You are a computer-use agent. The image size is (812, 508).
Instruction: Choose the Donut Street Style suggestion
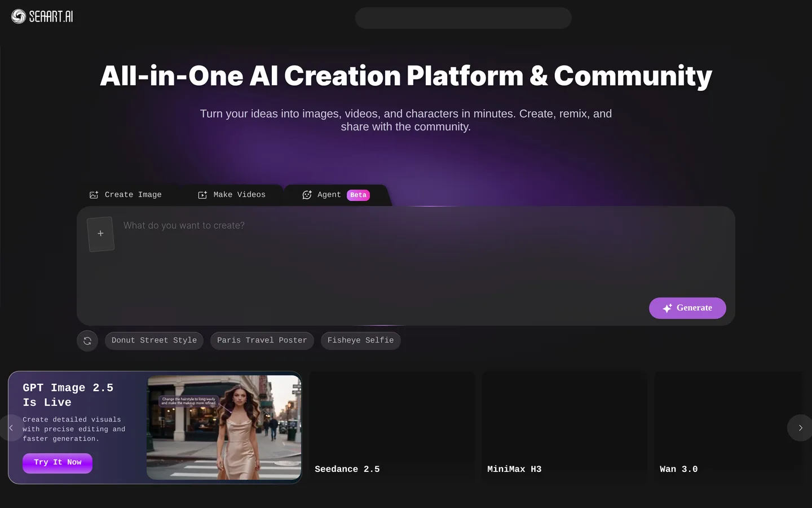[x=154, y=341]
